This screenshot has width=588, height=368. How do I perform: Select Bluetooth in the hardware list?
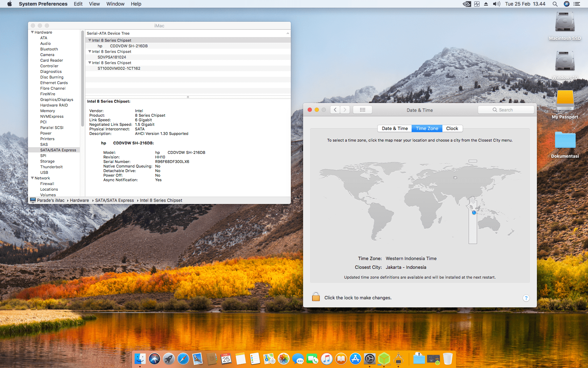pos(49,49)
